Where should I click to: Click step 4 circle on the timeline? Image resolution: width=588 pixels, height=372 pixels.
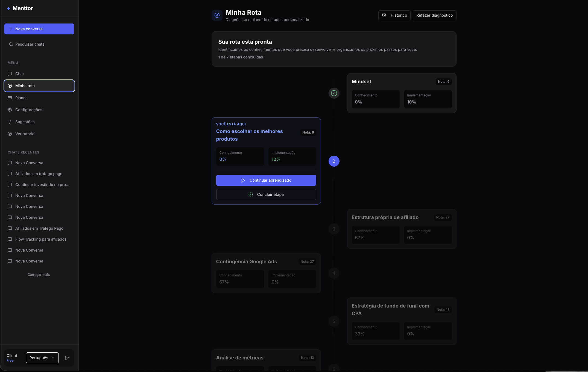coord(334,273)
